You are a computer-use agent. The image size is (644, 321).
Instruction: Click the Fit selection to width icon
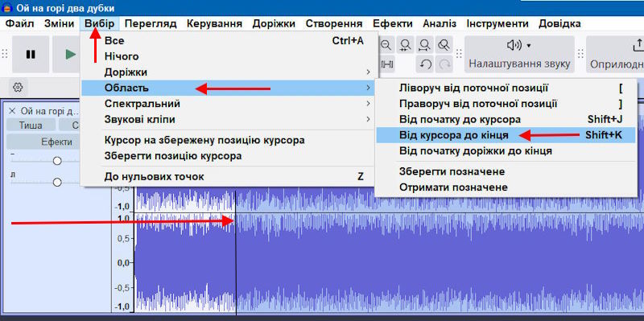[406, 45]
